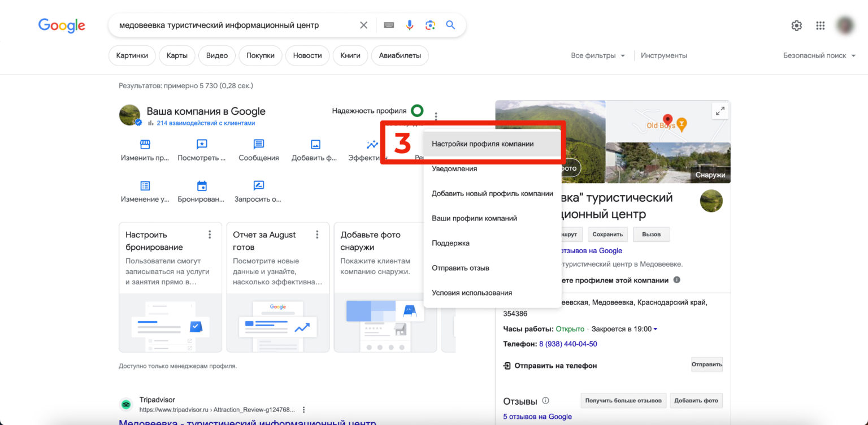Click phone number 8 (938) 440-04-50
Screen dimensions: 868x425
click(568, 344)
